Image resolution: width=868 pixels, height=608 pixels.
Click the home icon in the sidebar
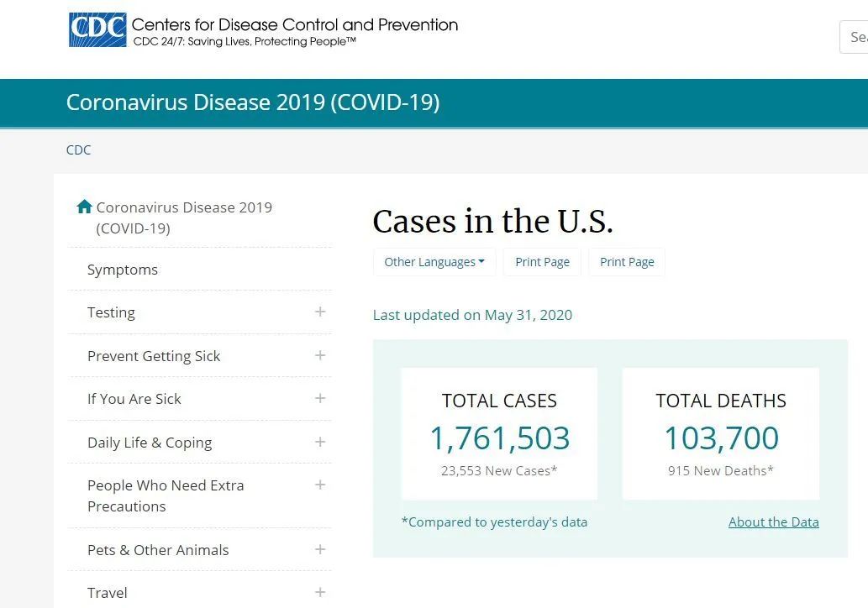[84, 207]
